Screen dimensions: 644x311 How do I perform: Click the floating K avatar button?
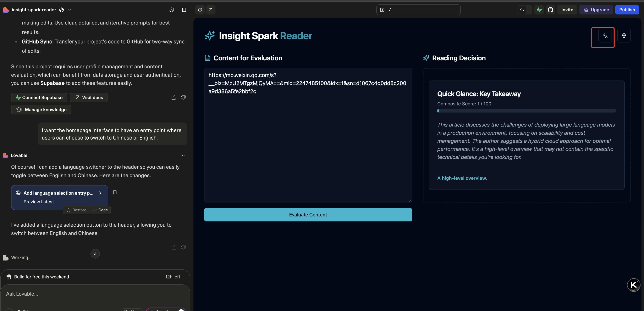[x=633, y=285]
